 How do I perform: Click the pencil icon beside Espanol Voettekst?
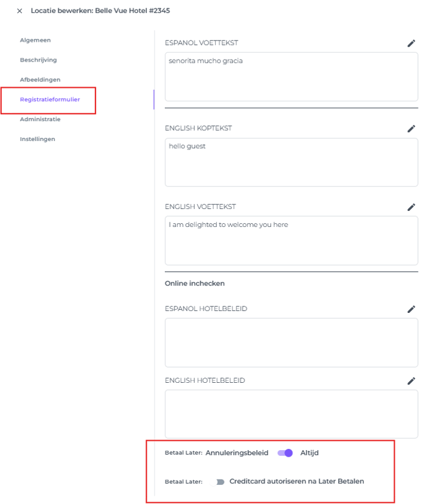pos(411,44)
